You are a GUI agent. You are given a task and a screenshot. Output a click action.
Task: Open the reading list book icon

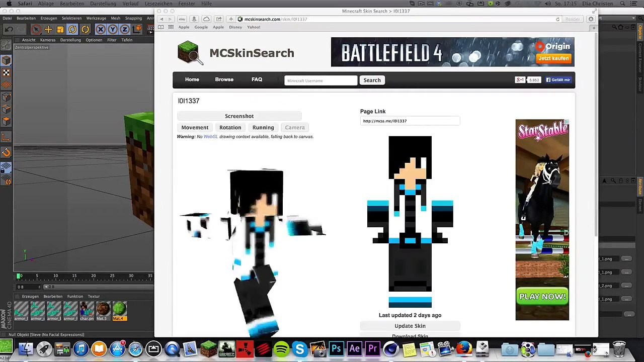(161, 27)
